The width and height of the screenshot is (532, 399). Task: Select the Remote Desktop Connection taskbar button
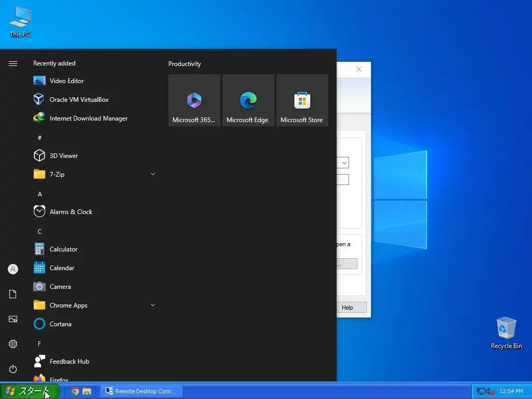tap(142, 391)
